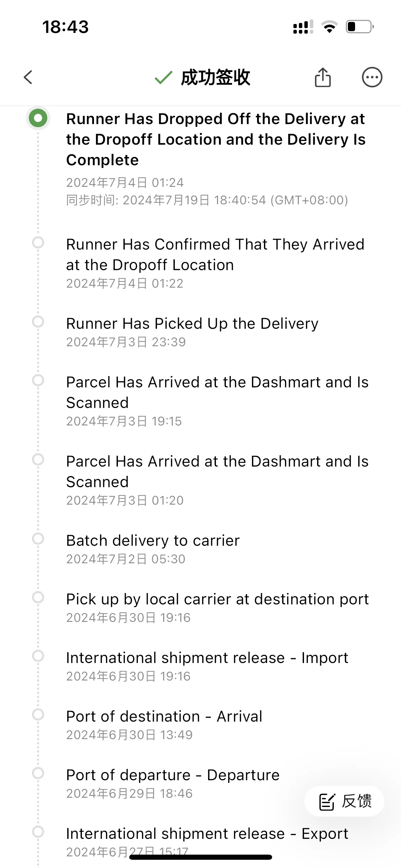
Task: Open the share icon in header
Action: tap(323, 77)
